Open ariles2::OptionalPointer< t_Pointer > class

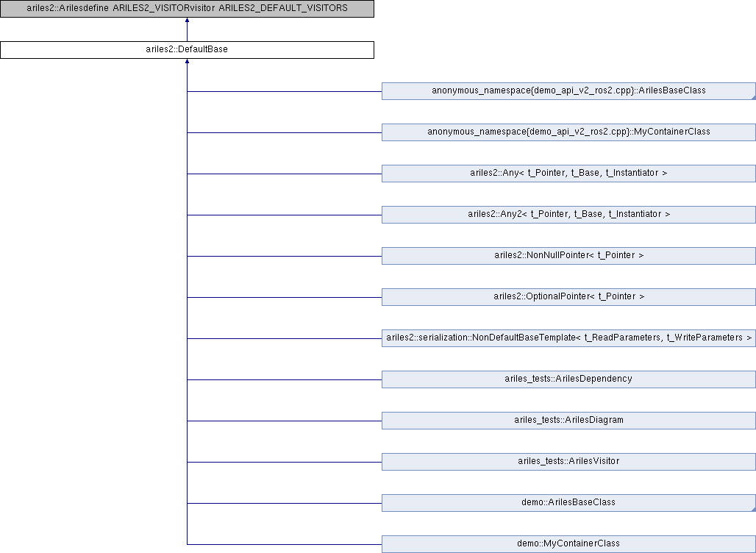click(568, 297)
